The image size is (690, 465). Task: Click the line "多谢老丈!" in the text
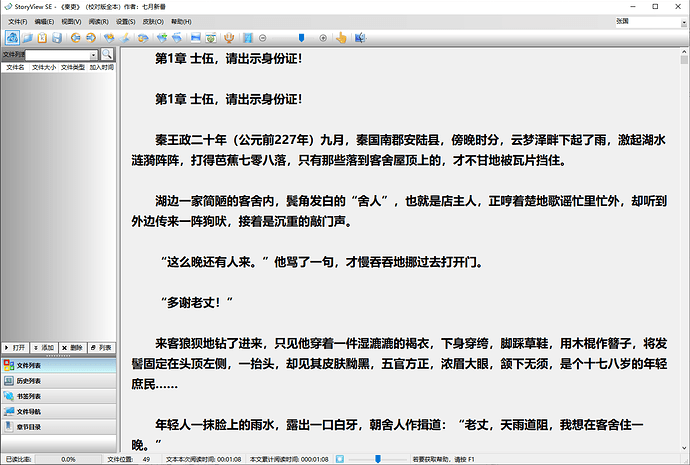196,303
